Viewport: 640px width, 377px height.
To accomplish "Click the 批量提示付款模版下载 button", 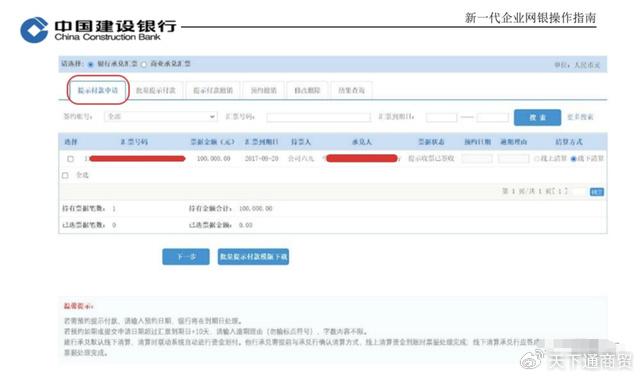I will pos(253,257).
